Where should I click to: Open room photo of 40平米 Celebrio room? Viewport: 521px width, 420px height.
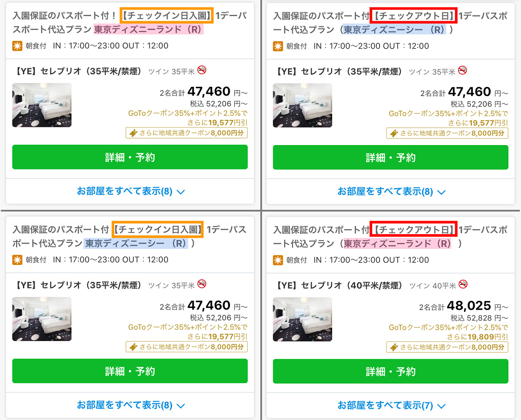click(x=302, y=319)
